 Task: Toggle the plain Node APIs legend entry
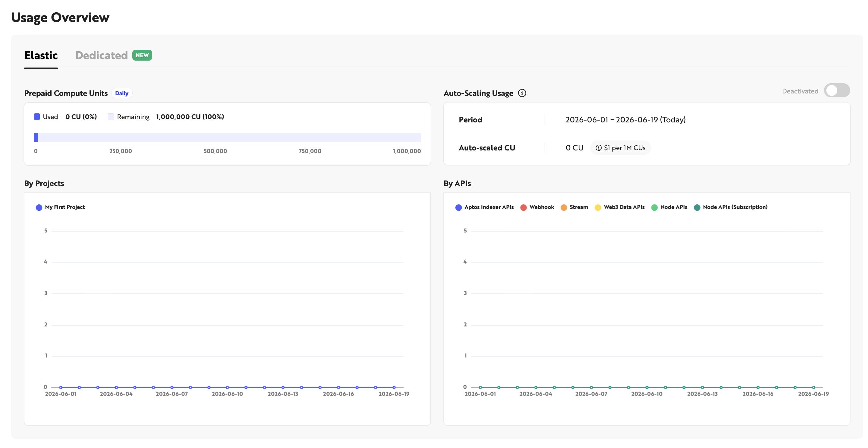tap(669, 207)
